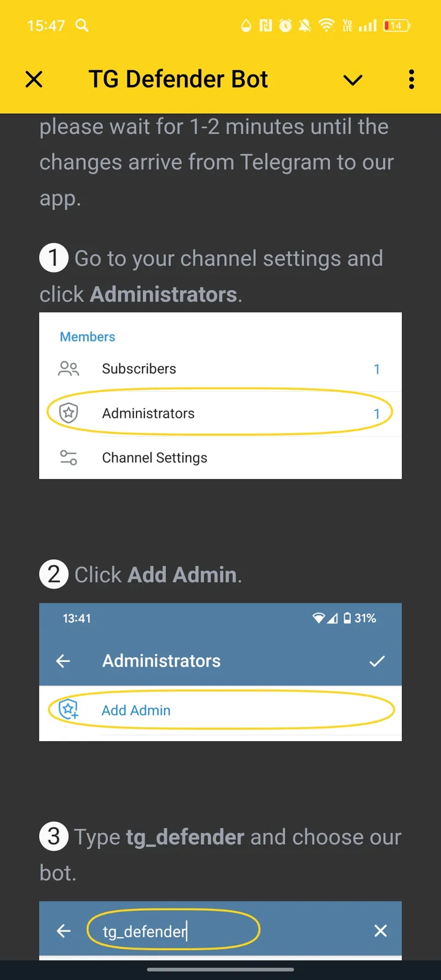
Task: Tap the battery indicator in status bar
Action: [x=396, y=26]
